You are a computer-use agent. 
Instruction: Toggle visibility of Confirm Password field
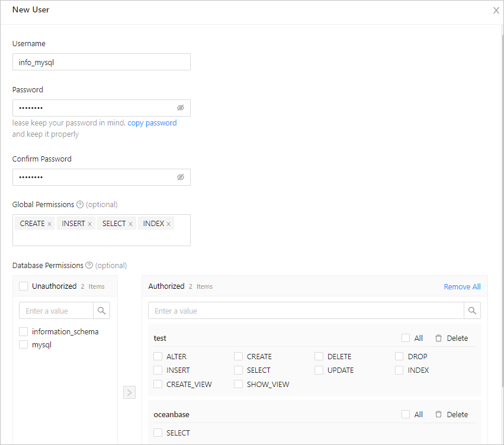click(181, 177)
